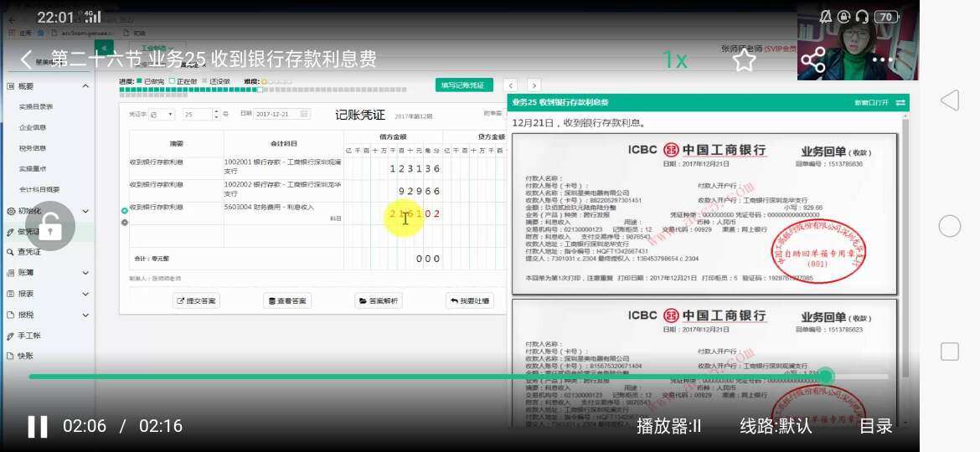
Task: Seek using the video progress handle
Action: [x=826, y=377]
